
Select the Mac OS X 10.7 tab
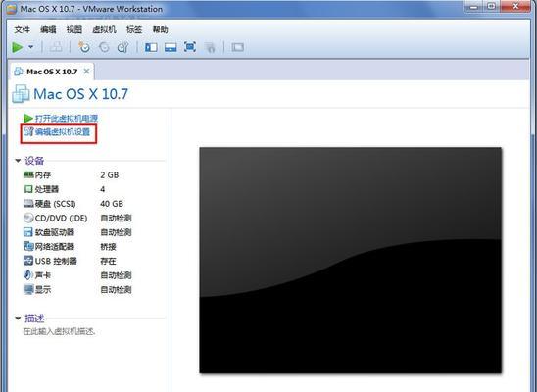(x=52, y=72)
